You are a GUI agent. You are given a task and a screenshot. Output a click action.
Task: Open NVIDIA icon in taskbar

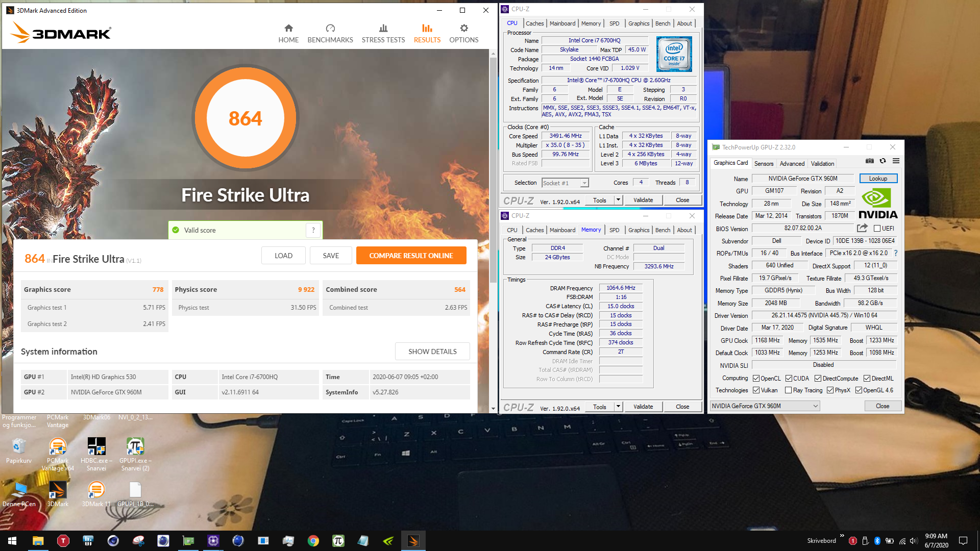coord(388,541)
